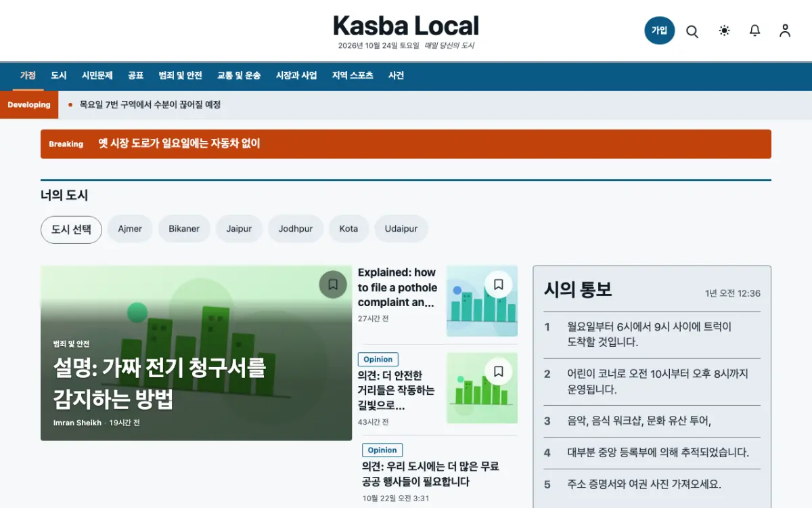The image size is (812, 508).
Task: Open the lead story 설명: 가짜 전기 청구서를 감지하는 방법
Action: tap(160, 383)
